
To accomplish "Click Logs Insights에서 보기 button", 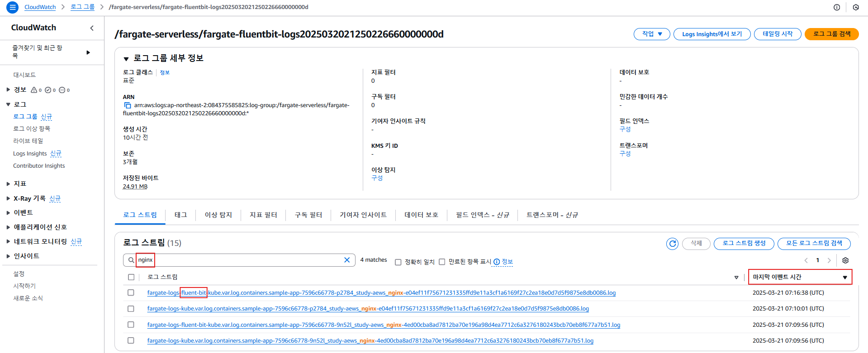I will pos(712,34).
